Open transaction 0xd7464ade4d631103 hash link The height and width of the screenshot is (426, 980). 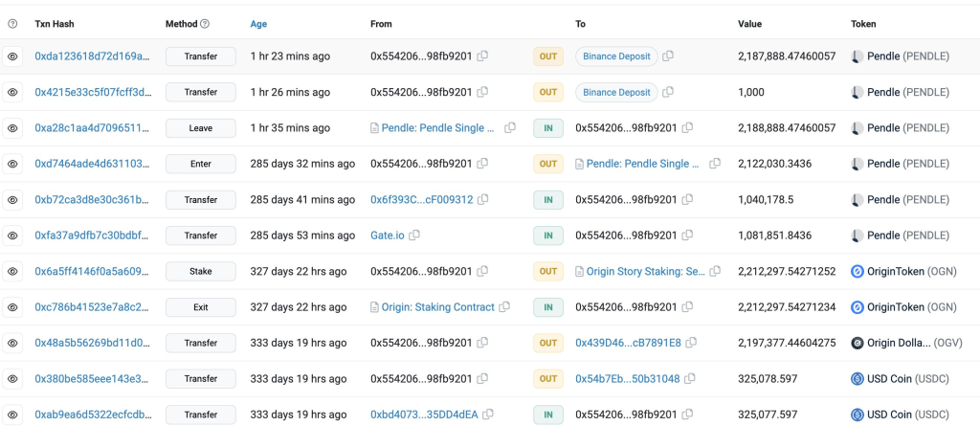(93, 164)
